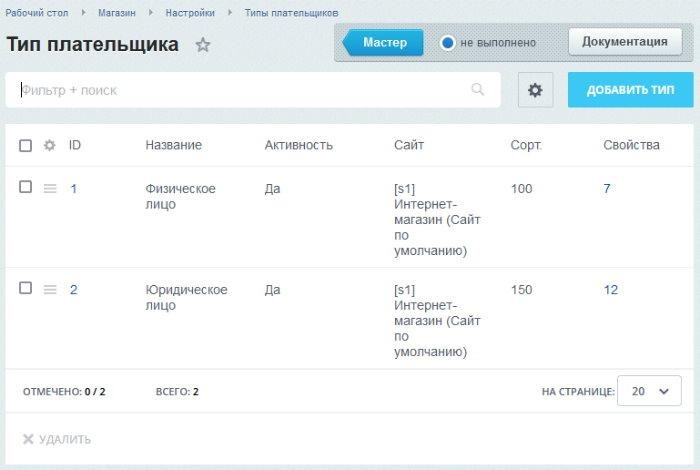Go to Рабочий стол breadcrumb

[x=37, y=13]
